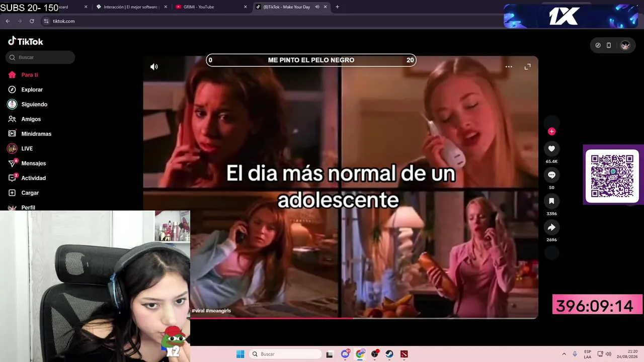Open the get-app phone icon in header
This screenshot has width=644, height=362.
(x=609, y=45)
